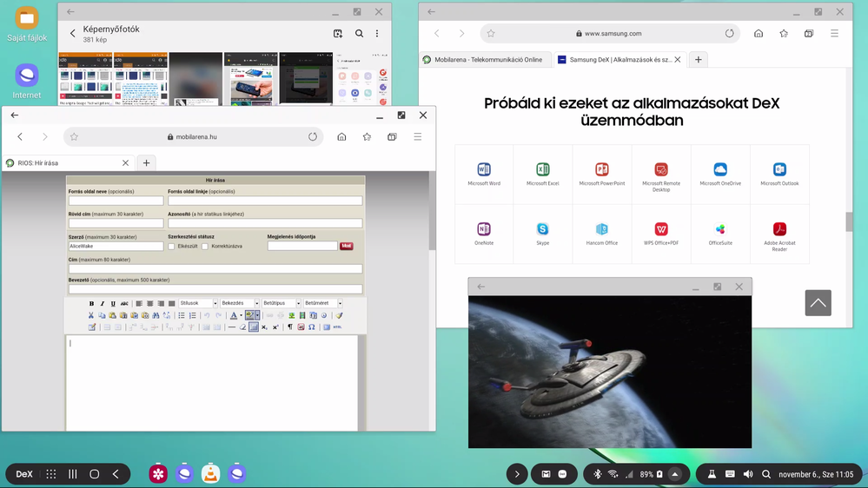
Task: Apply subscript formatting (x with low 2)
Action: pyautogui.click(x=265, y=327)
